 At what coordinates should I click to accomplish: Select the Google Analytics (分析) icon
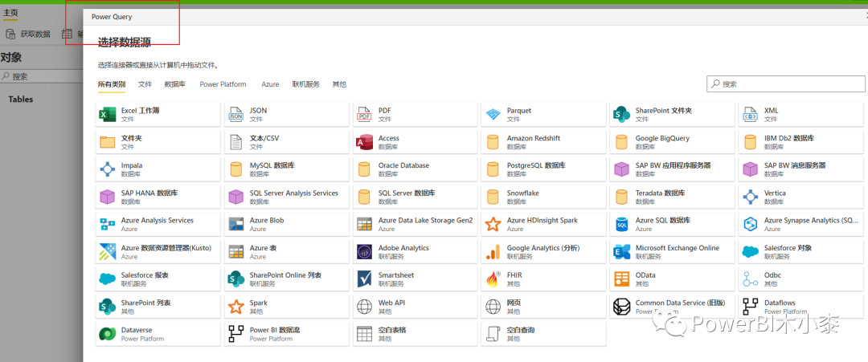tap(493, 251)
